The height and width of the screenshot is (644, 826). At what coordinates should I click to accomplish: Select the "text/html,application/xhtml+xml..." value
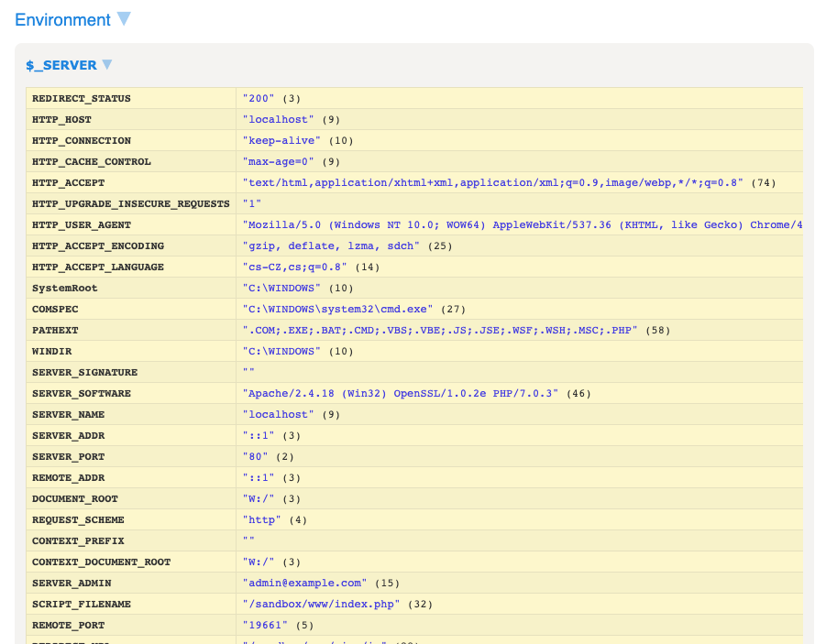point(492,182)
